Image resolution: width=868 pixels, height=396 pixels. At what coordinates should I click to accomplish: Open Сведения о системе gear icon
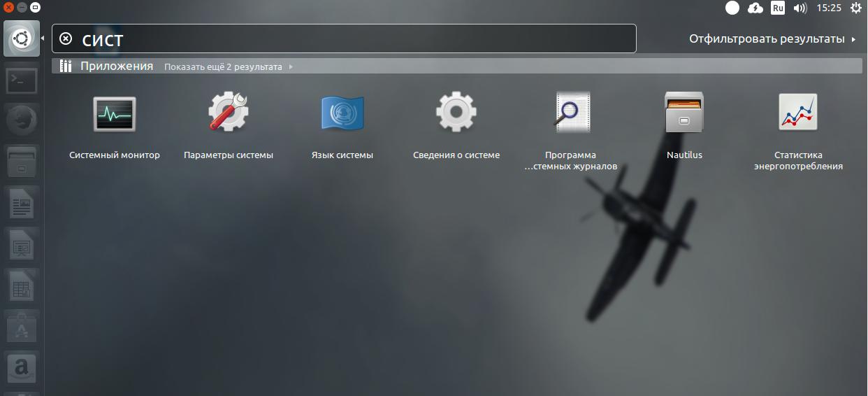[456, 112]
